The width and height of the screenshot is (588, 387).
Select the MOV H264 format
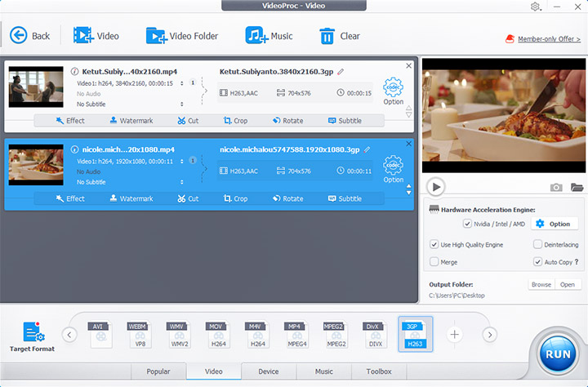(x=218, y=334)
